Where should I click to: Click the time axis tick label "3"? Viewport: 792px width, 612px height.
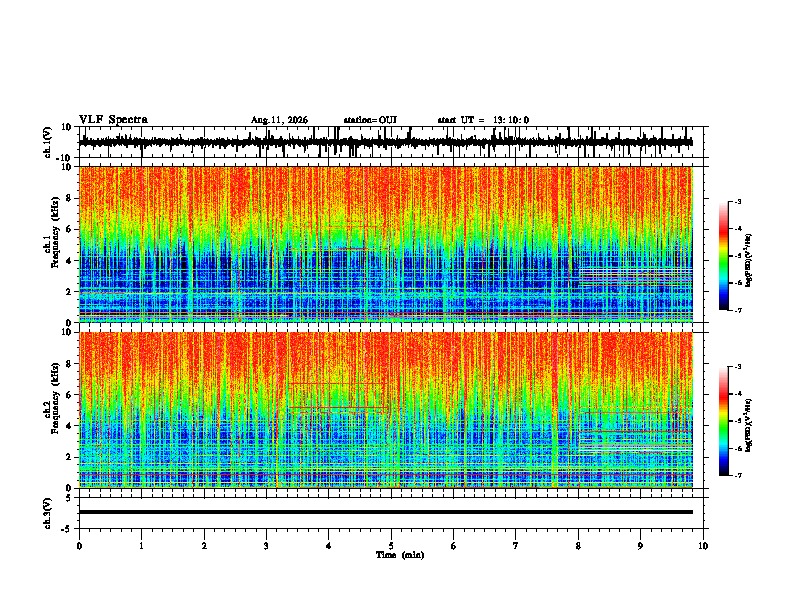pyautogui.click(x=266, y=546)
